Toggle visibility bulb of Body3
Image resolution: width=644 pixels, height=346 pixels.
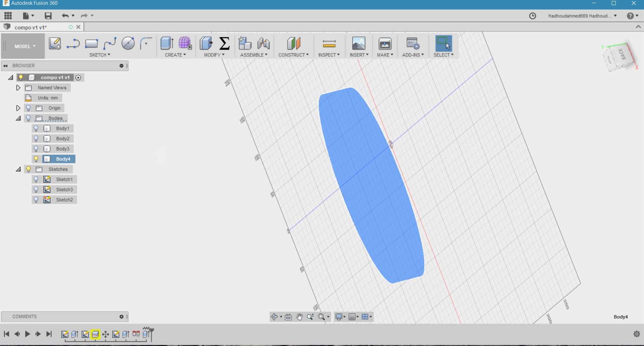coord(36,149)
